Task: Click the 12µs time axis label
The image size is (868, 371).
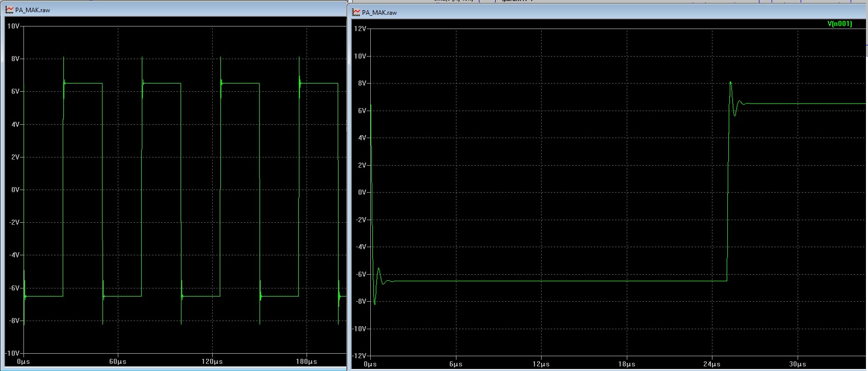Action: click(x=541, y=364)
